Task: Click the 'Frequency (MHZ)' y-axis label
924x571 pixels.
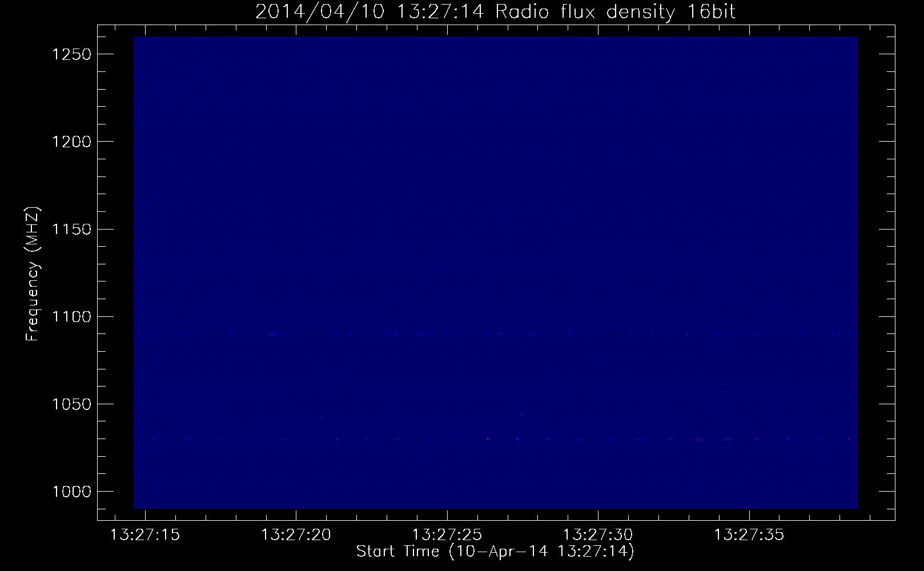Action: click(x=32, y=275)
